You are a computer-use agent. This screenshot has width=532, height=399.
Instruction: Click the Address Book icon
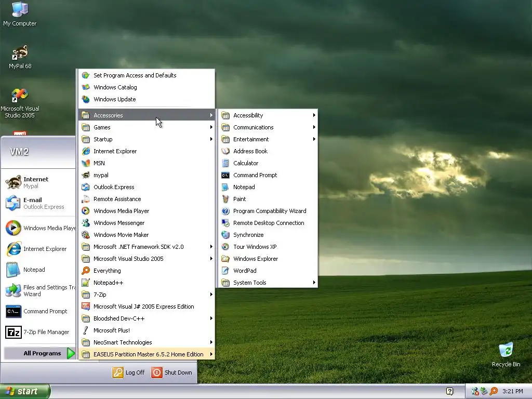coord(225,151)
